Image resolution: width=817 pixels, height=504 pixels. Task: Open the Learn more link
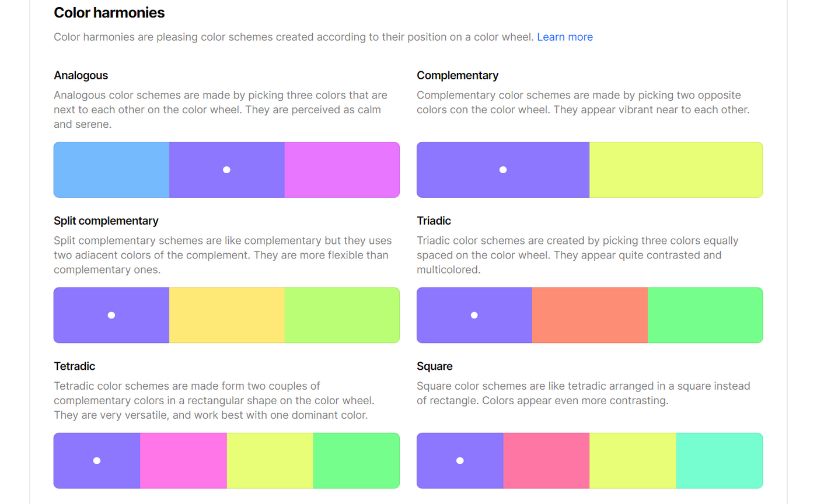pyautogui.click(x=564, y=37)
